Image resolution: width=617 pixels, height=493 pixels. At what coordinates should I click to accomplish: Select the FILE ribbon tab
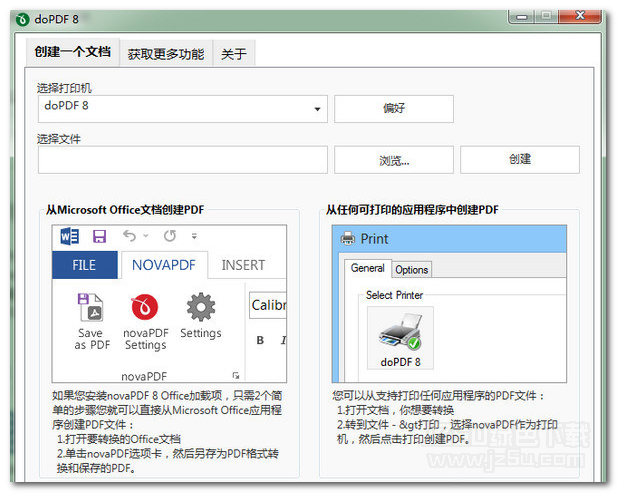(84, 265)
